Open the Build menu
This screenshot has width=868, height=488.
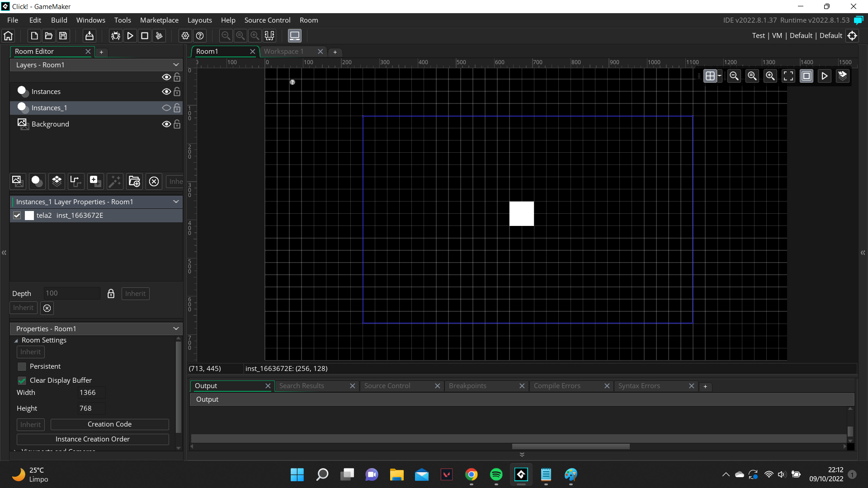click(x=59, y=20)
